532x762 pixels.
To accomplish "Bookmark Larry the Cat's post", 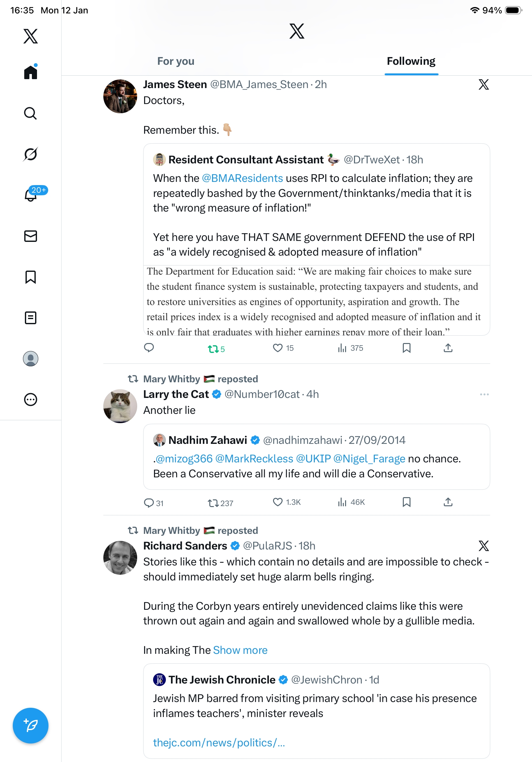I will tap(406, 502).
